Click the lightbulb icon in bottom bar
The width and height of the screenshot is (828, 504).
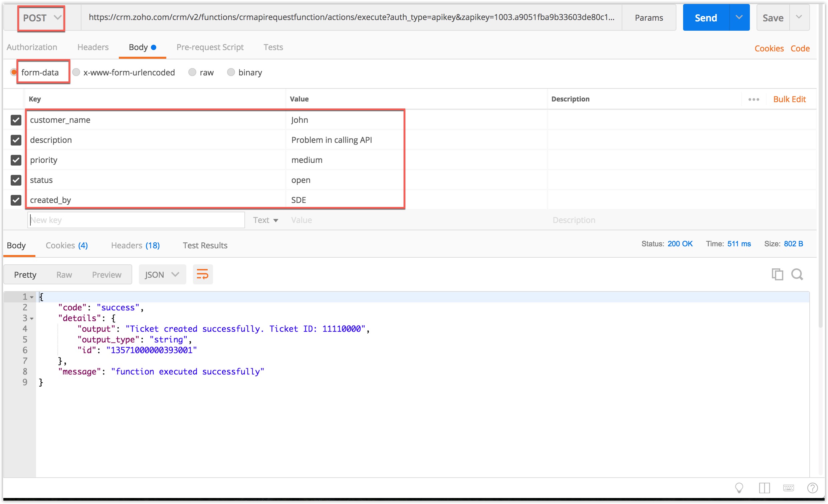739,488
